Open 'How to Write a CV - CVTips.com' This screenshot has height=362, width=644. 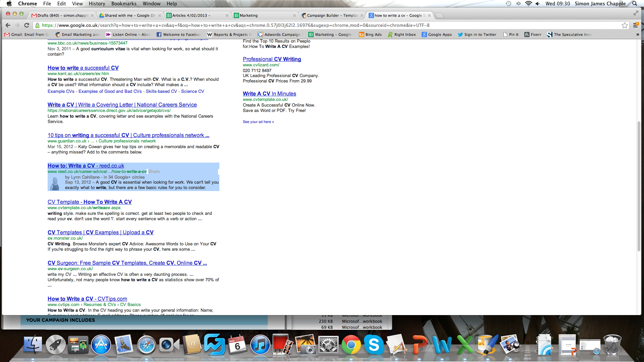87,299
